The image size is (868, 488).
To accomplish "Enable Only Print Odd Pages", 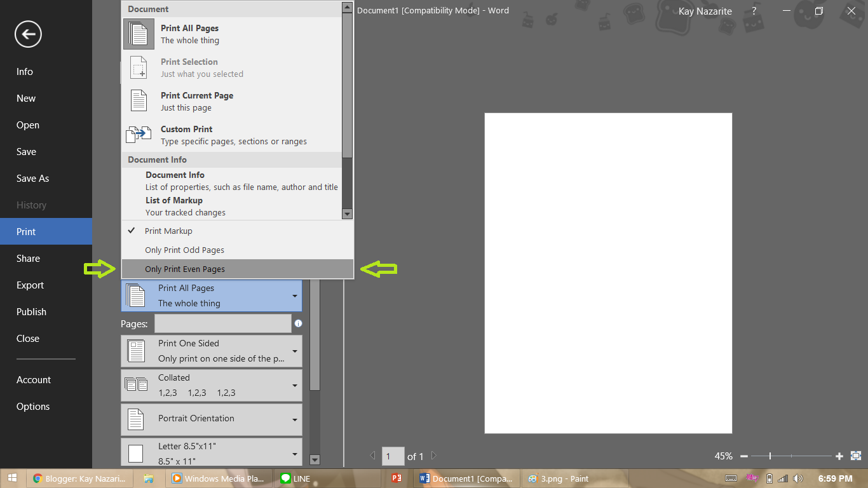I will [184, 250].
